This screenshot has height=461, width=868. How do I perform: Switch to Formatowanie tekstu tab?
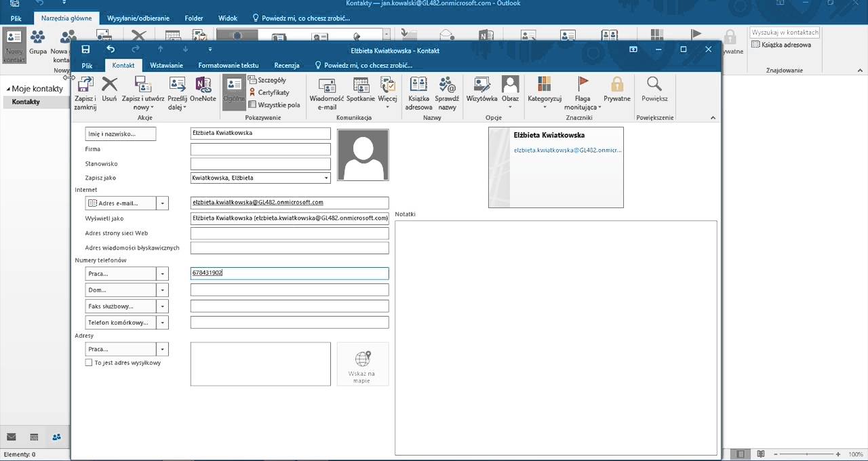(229, 66)
